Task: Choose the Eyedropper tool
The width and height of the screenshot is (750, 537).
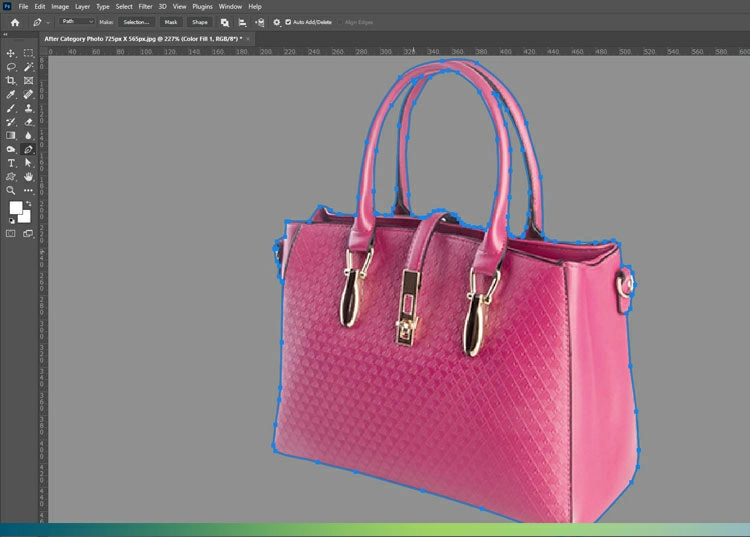Action: click(11, 95)
